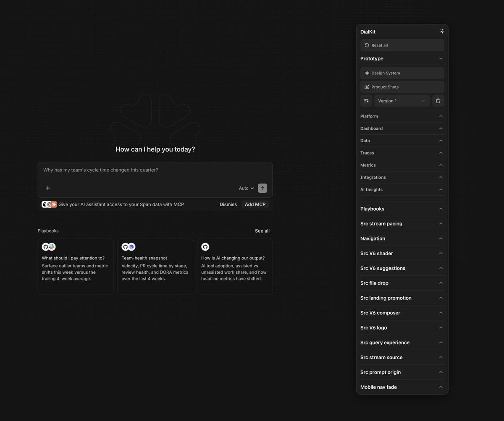Expand the Traces section
This screenshot has width=504, height=421.
click(402, 153)
